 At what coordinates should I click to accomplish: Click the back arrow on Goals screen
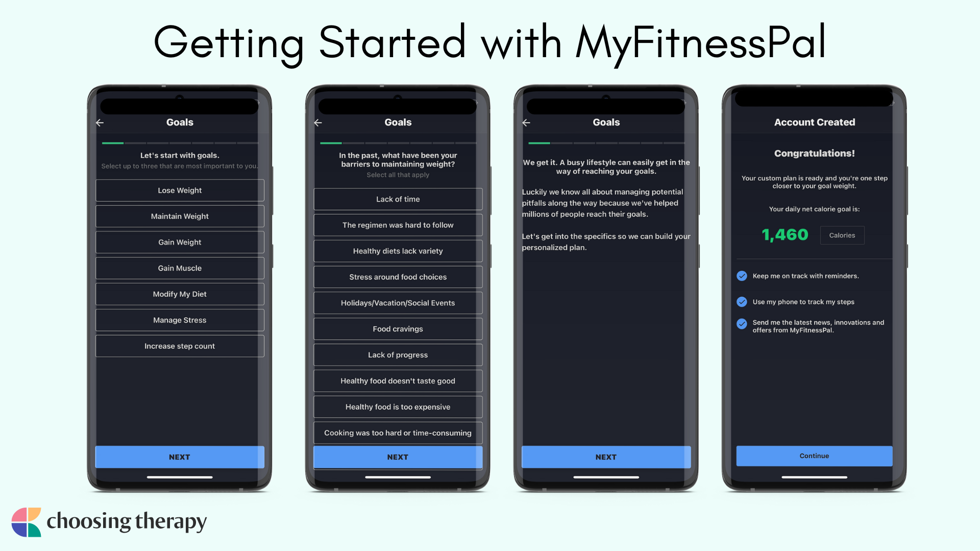[x=100, y=122]
